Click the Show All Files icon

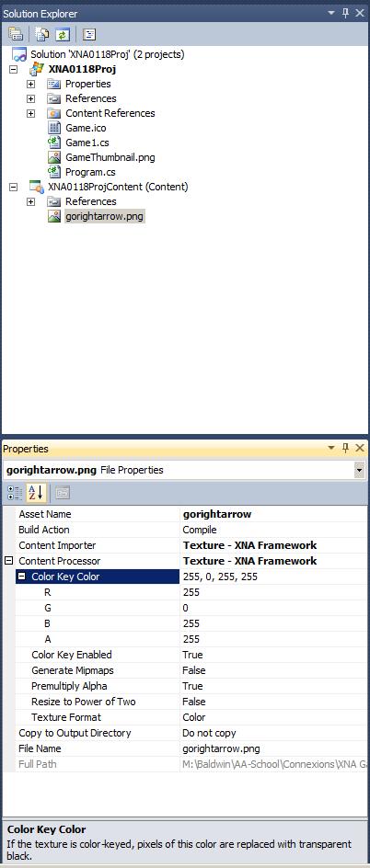(x=42, y=34)
